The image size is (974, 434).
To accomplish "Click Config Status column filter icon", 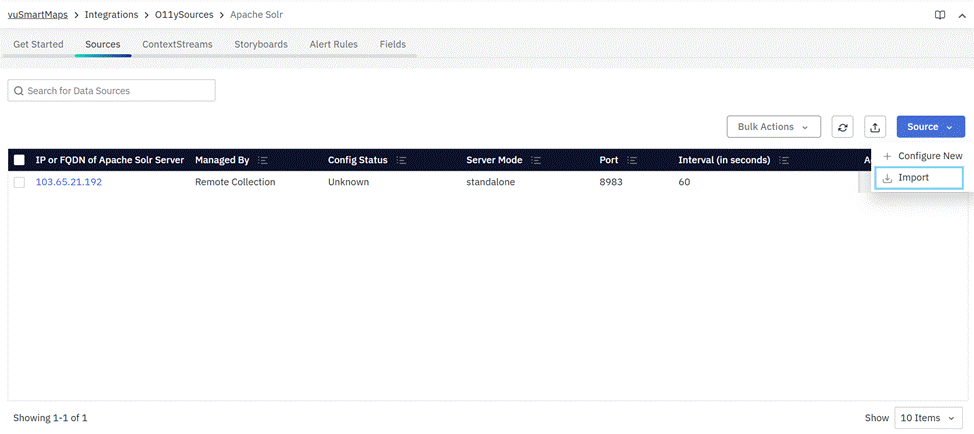I will pyautogui.click(x=401, y=160).
